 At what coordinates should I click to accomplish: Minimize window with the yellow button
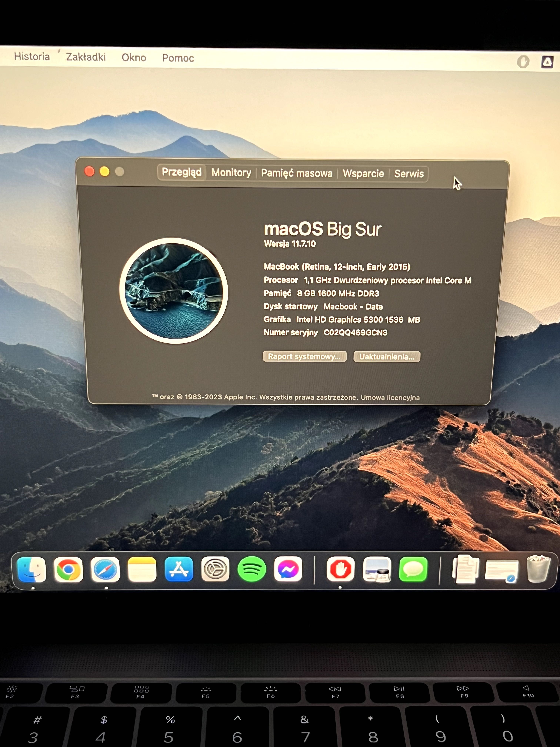[105, 172]
